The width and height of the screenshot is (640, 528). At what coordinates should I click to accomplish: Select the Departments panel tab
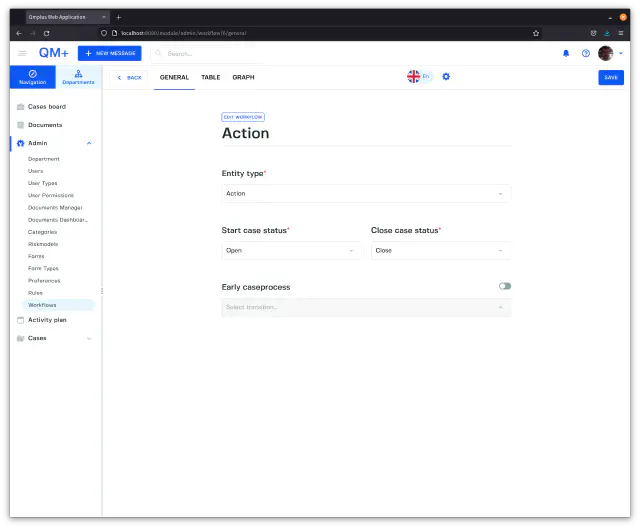click(x=78, y=77)
